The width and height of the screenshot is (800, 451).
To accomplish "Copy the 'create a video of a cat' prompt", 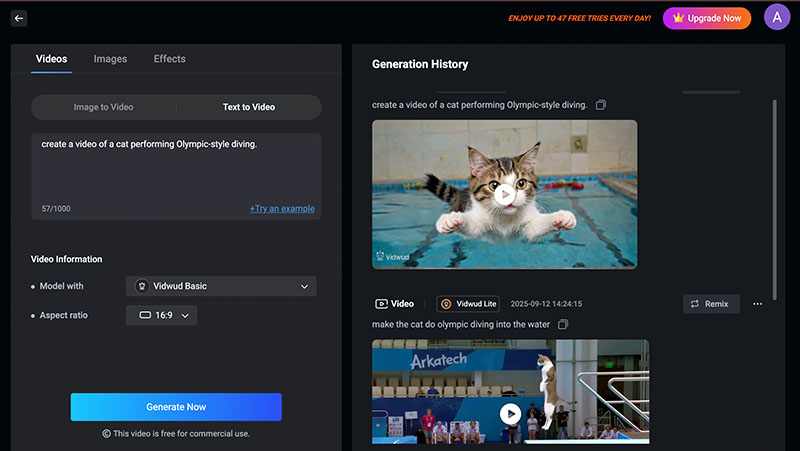I will pyautogui.click(x=601, y=105).
